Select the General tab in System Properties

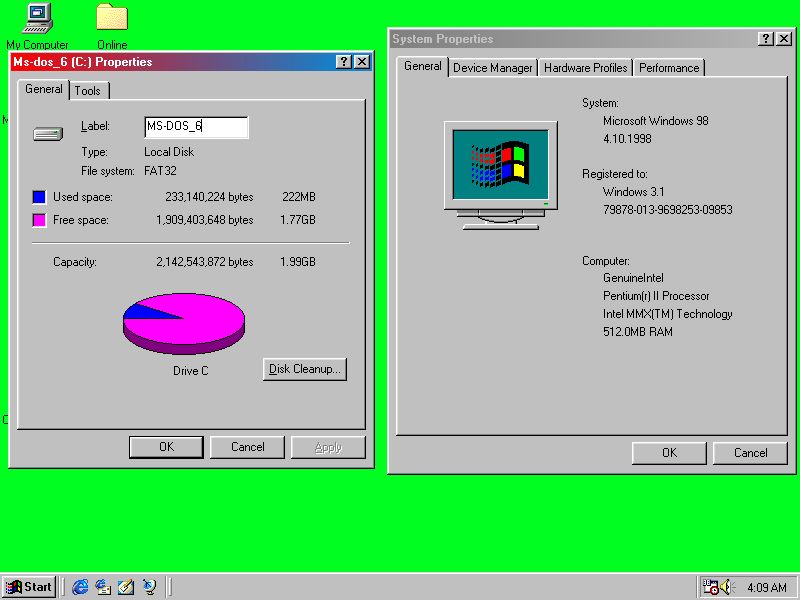coord(422,66)
